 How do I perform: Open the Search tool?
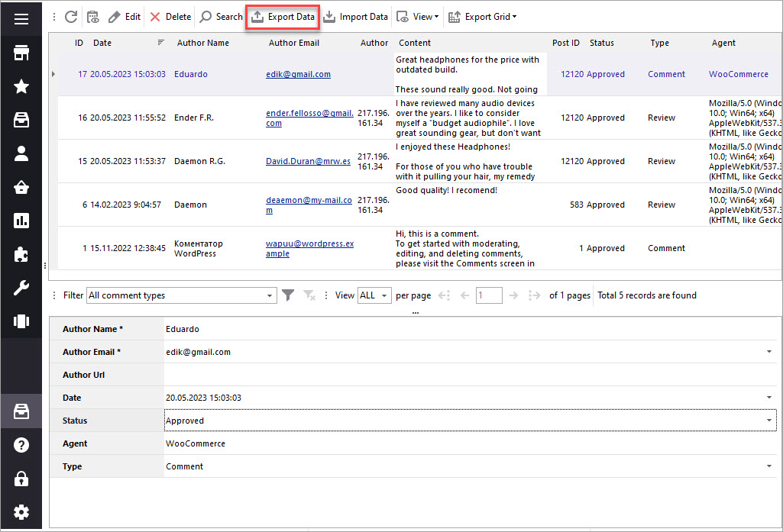pos(220,16)
